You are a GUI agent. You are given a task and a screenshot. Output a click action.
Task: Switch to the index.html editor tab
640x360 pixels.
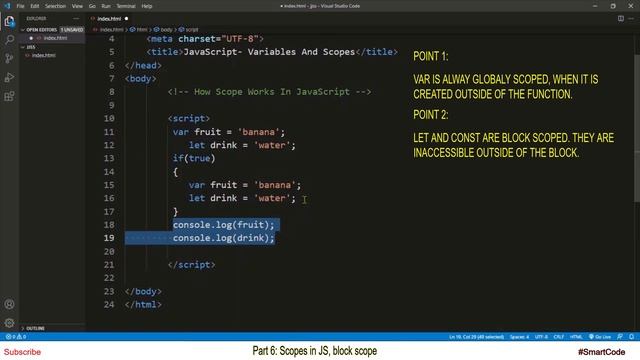pos(109,19)
